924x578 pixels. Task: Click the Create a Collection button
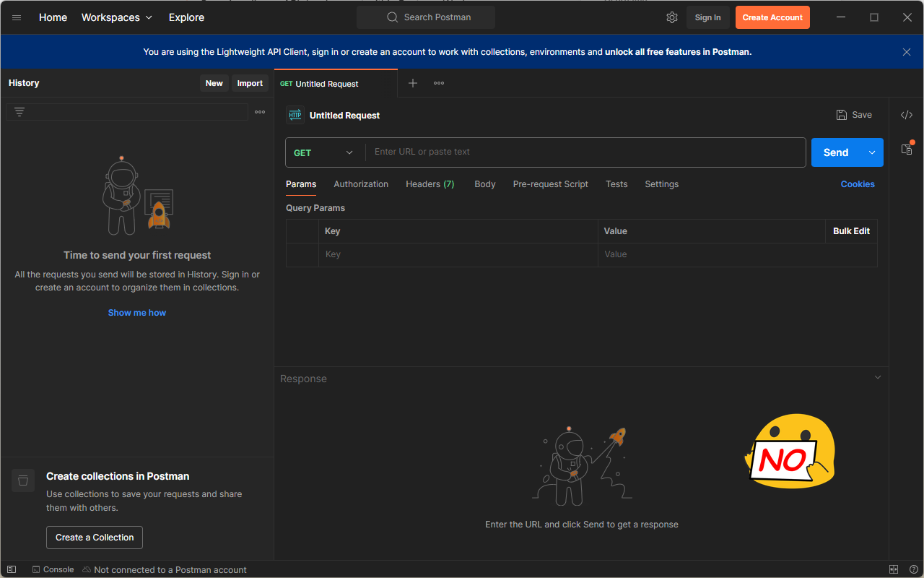[95, 538]
